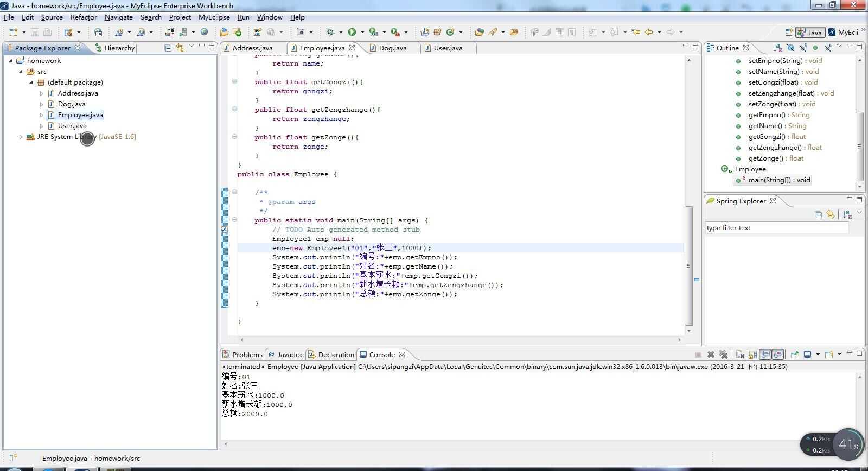The height and width of the screenshot is (471, 868).
Task: Expand JRE System Library node
Action: pos(21,137)
